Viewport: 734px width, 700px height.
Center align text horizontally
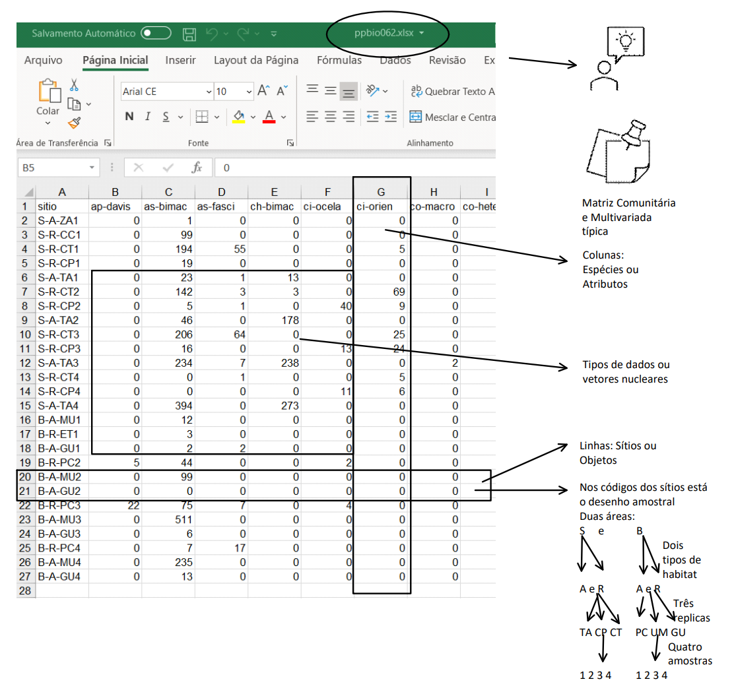(x=331, y=117)
